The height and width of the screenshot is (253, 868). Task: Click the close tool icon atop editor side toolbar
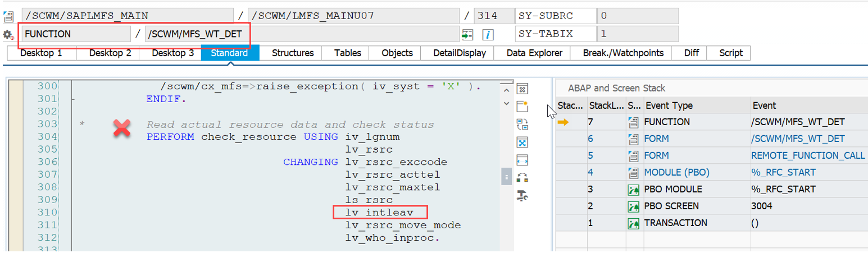click(x=522, y=89)
